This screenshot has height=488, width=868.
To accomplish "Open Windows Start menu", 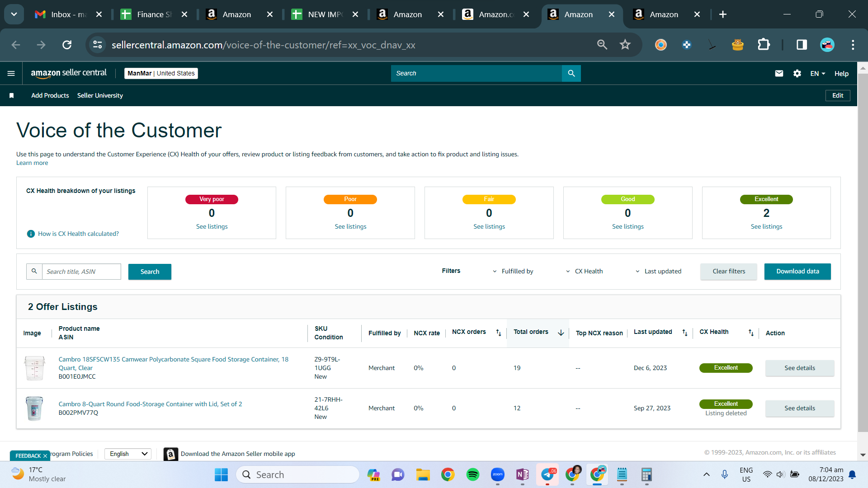I will click(x=221, y=474).
